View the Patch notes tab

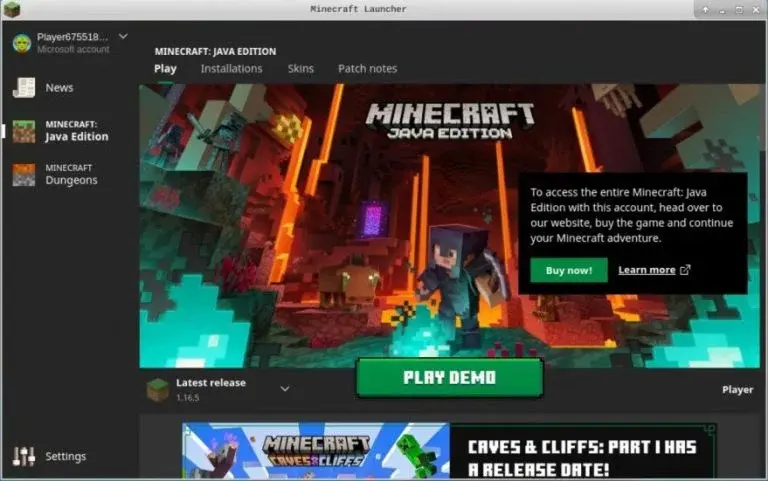[x=367, y=69]
